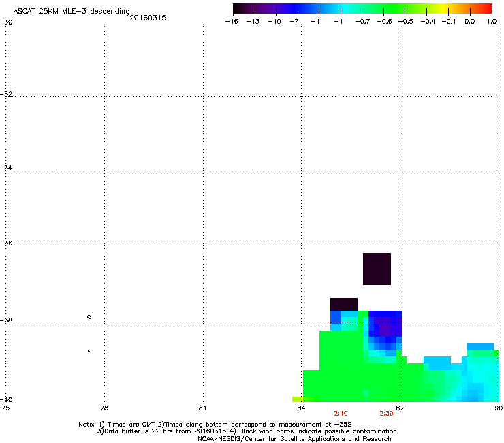The height and width of the screenshot is (443, 504).
Task: Click the color bar label -0.7
Action: click(362, 22)
